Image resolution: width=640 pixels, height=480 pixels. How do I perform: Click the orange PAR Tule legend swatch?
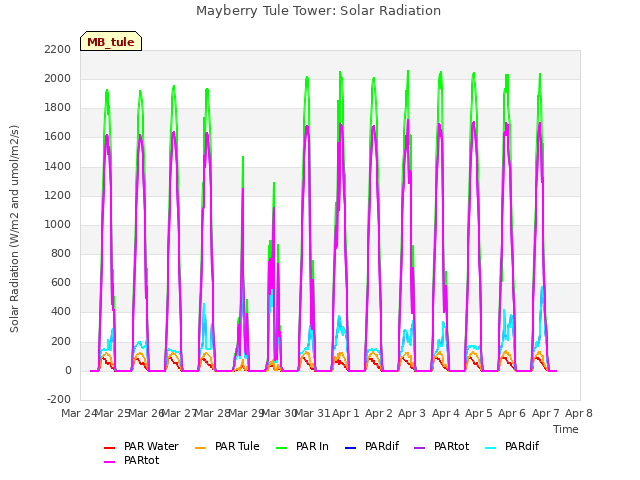tap(200, 448)
